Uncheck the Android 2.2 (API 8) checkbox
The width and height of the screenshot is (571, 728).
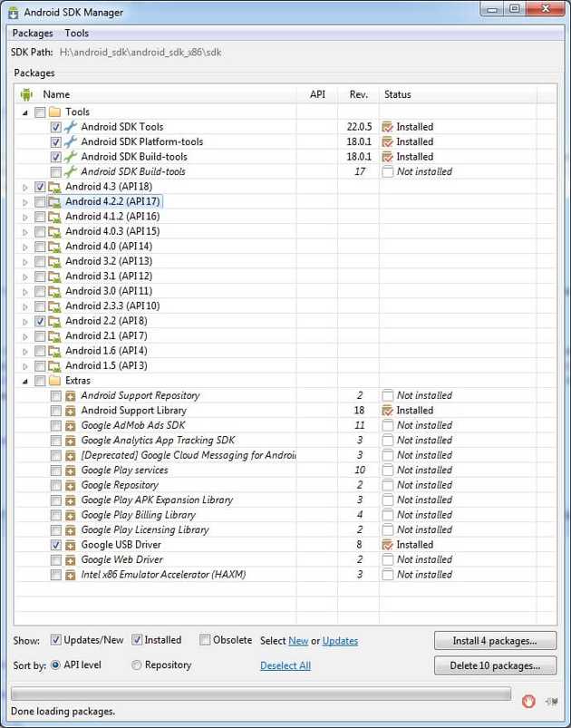pyautogui.click(x=40, y=321)
